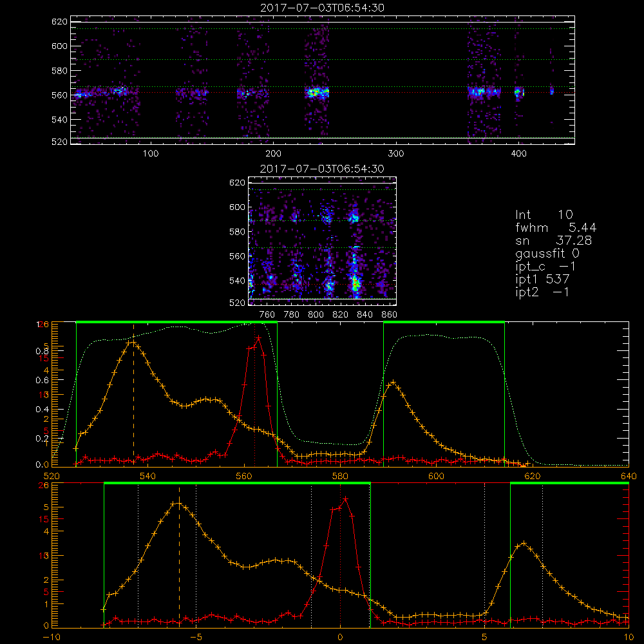
Task: Click y-axis label 580 on top spectrogram
Action: (59, 71)
